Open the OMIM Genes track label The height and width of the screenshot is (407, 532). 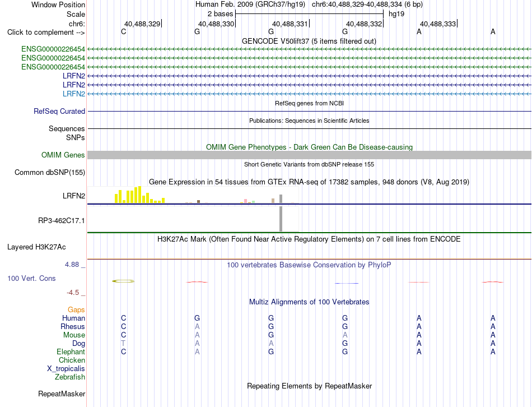tap(63, 155)
